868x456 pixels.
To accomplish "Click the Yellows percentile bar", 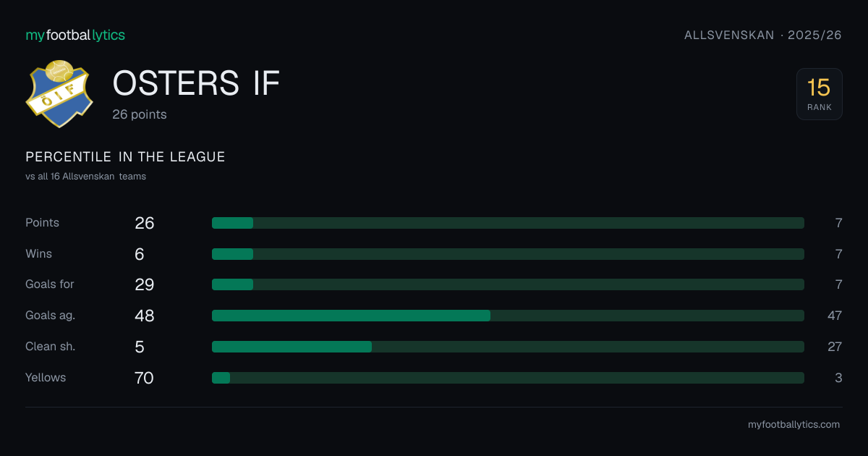I will point(508,378).
